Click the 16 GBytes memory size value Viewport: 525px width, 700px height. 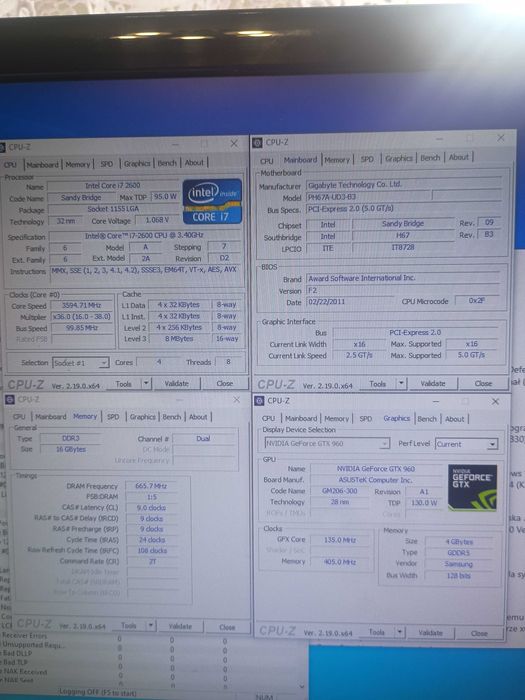pyautogui.click(x=71, y=449)
